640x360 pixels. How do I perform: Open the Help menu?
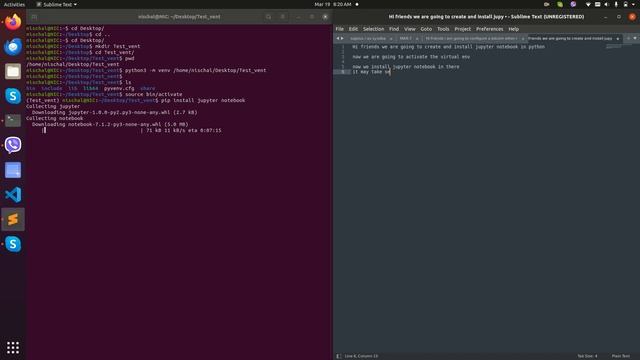(513, 29)
